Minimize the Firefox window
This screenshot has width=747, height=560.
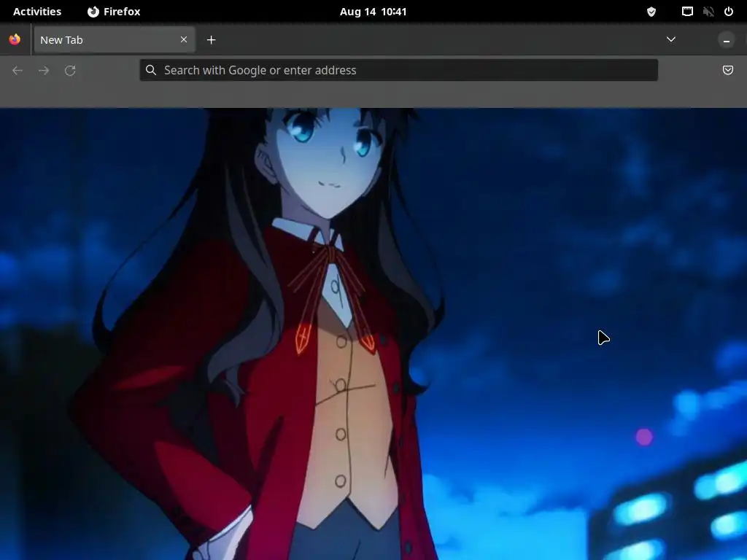(726, 40)
